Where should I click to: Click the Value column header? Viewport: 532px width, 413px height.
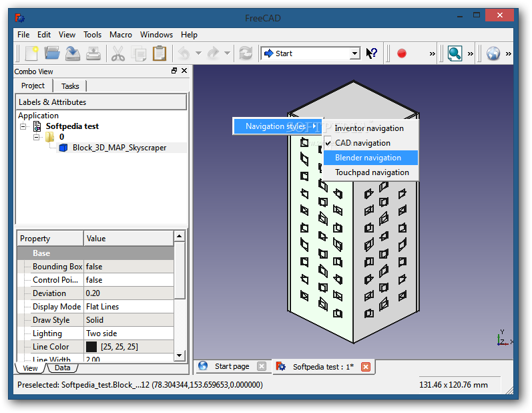[129, 239]
